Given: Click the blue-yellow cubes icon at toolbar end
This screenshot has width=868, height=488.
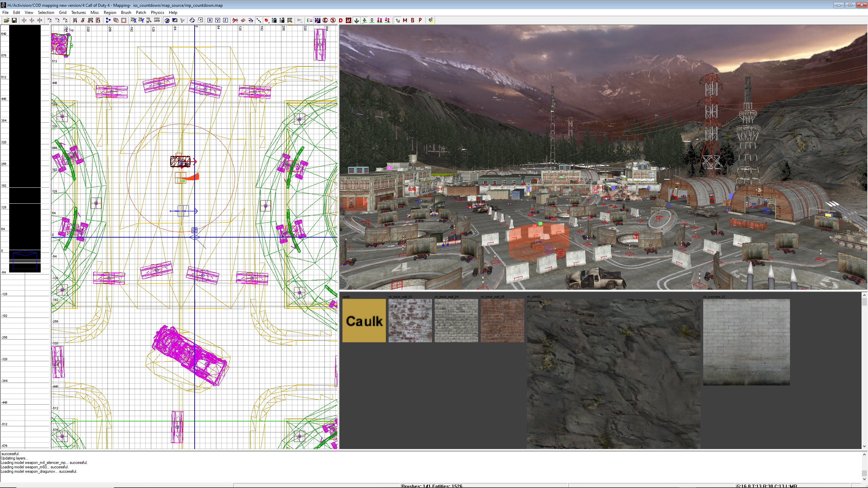Looking at the screenshot, I should point(431,20).
